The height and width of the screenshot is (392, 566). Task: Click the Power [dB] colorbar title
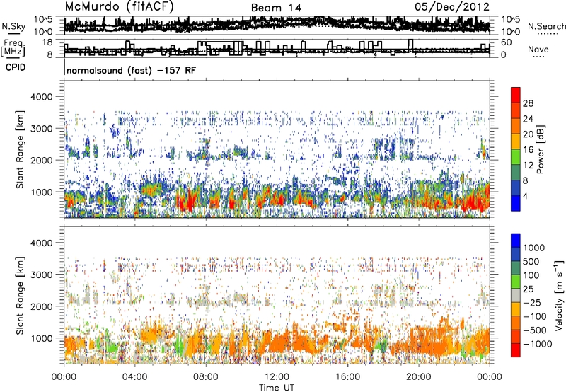click(540, 149)
